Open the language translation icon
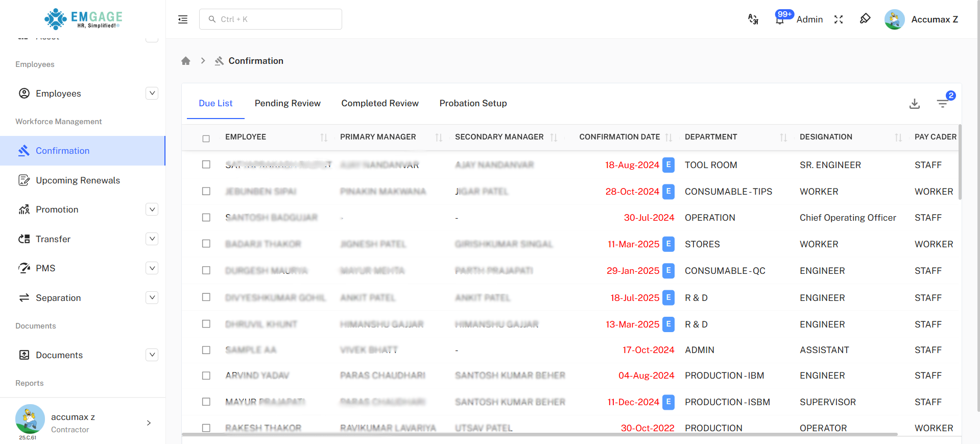The height and width of the screenshot is (444, 980). click(753, 19)
